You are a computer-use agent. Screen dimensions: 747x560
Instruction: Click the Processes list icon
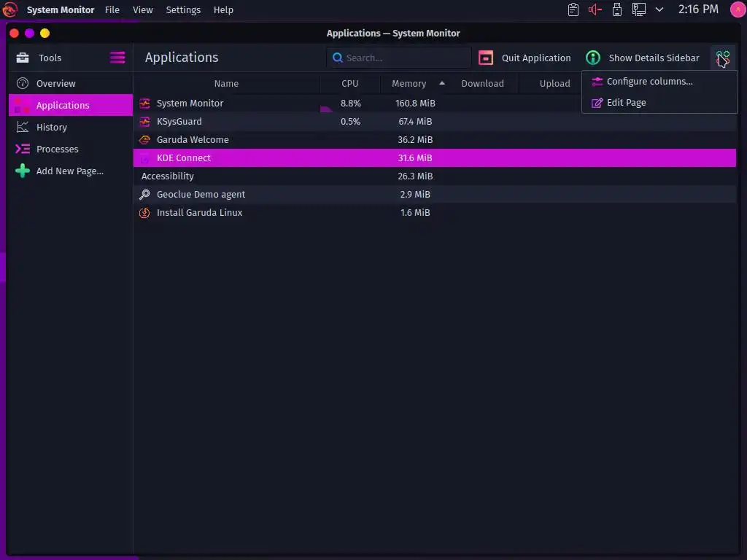[x=23, y=149]
